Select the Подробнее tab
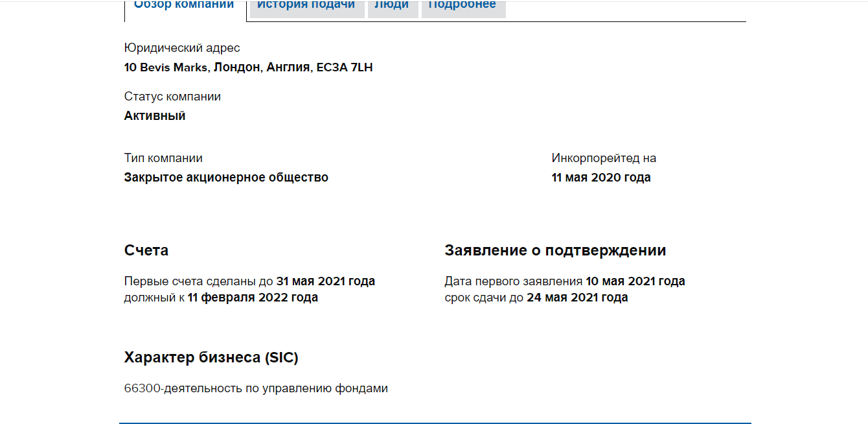 tap(463, 5)
